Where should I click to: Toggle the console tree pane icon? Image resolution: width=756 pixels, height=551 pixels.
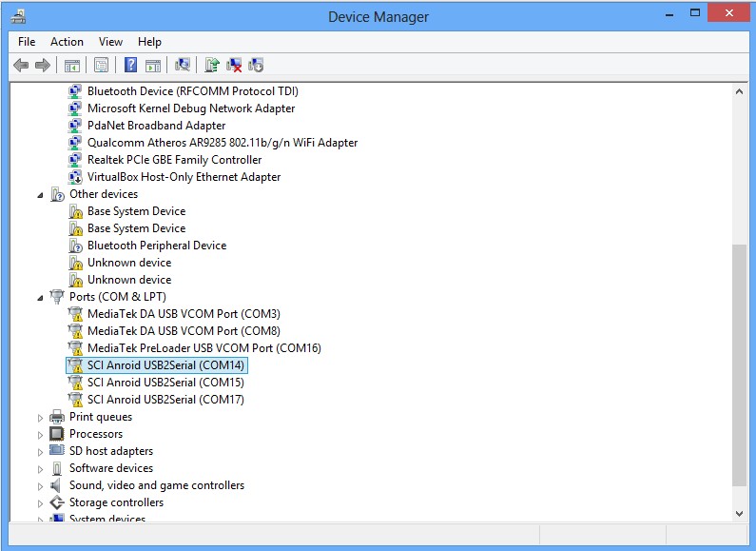(x=72, y=65)
